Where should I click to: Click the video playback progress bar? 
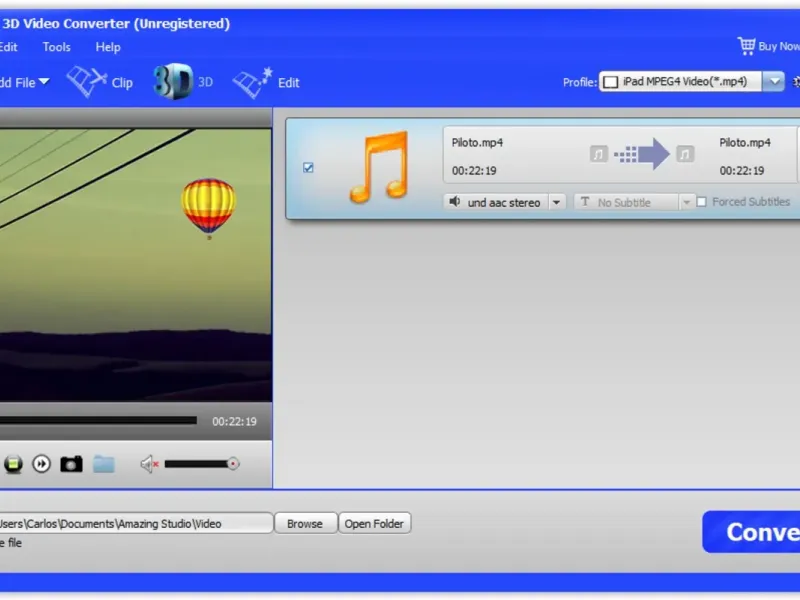pyautogui.click(x=98, y=420)
